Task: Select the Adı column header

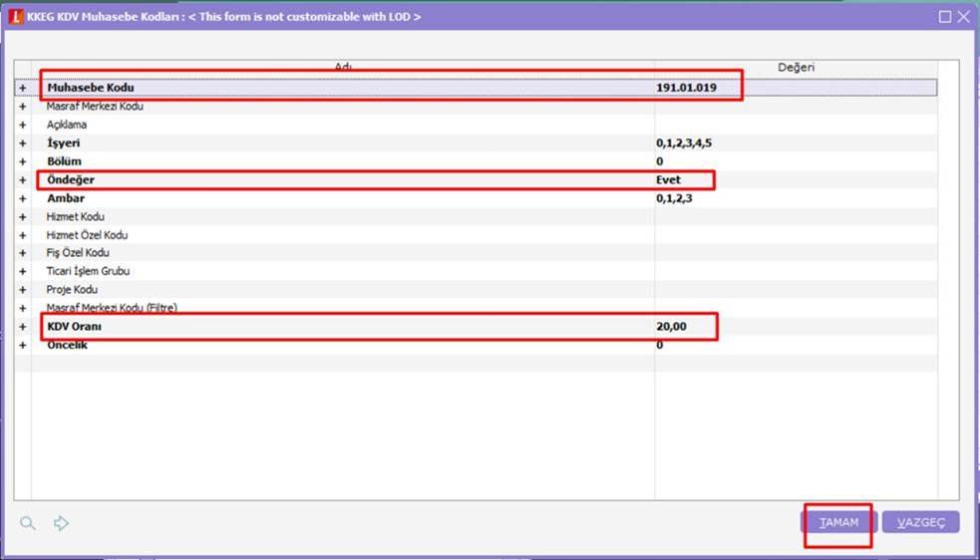Action: click(x=343, y=67)
